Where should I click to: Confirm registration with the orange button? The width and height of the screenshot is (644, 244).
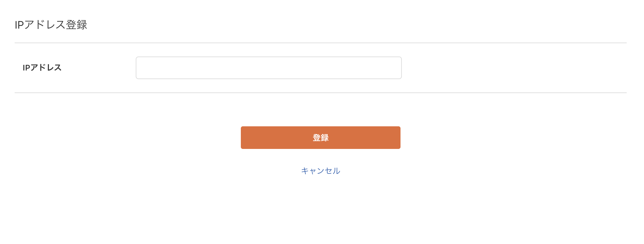coord(320,137)
